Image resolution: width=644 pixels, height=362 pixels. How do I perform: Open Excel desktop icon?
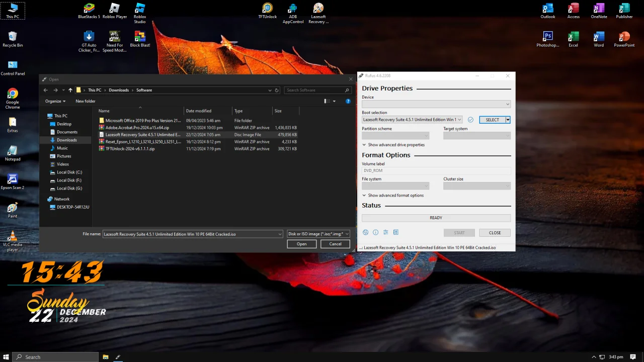pyautogui.click(x=574, y=39)
